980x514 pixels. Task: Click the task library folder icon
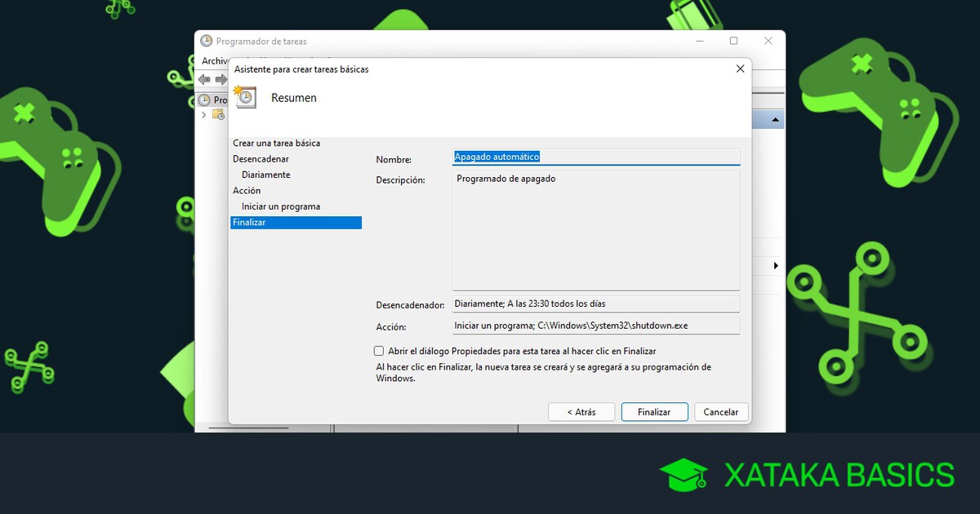tap(219, 114)
